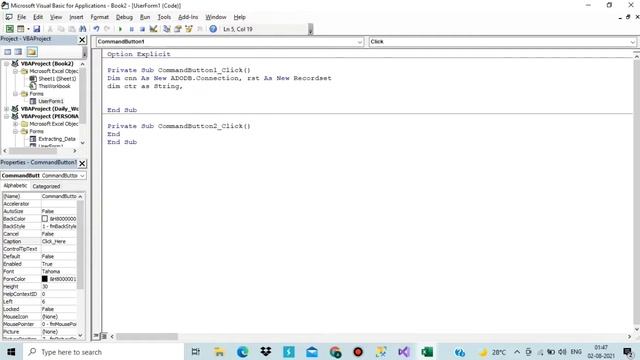Image resolution: width=640 pixels, height=360 pixels.
Task: Collapse Forms folder under Book2 project
Action: click(16, 94)
